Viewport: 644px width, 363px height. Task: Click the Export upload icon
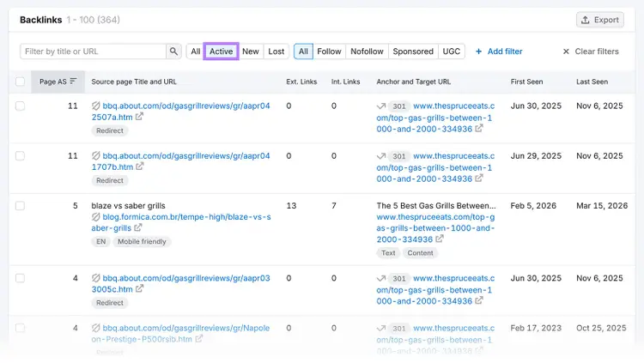click(x=586, y=20)
